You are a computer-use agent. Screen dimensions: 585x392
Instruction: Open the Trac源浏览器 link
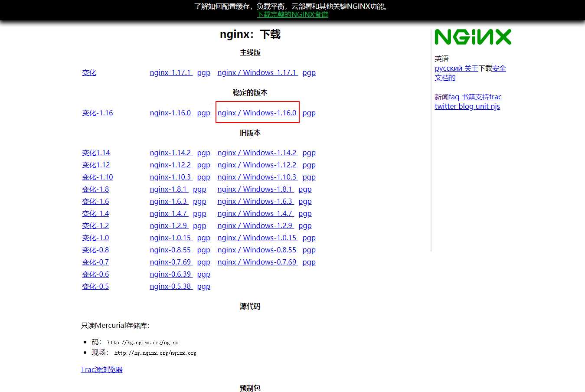(x=102, y=369)
